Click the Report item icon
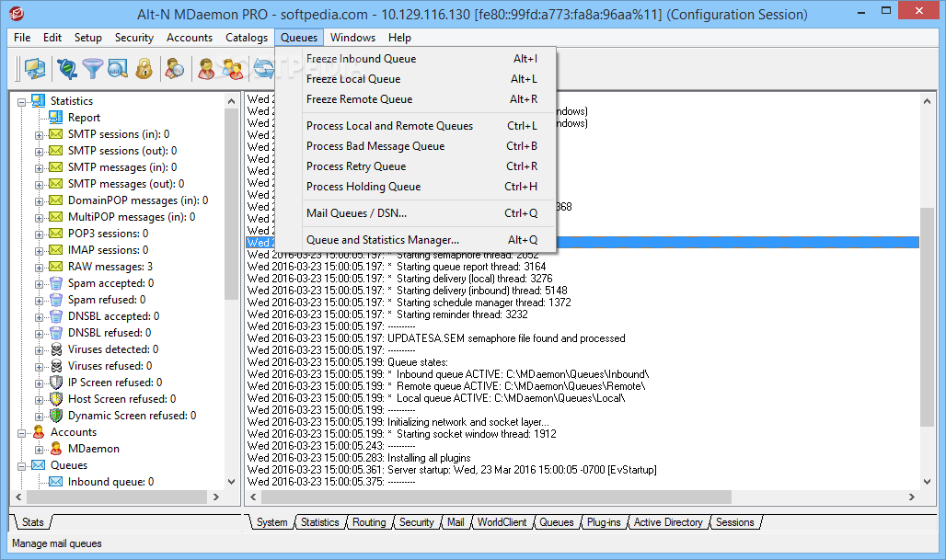Screen dimensions: 946x560 pos(55,117)
